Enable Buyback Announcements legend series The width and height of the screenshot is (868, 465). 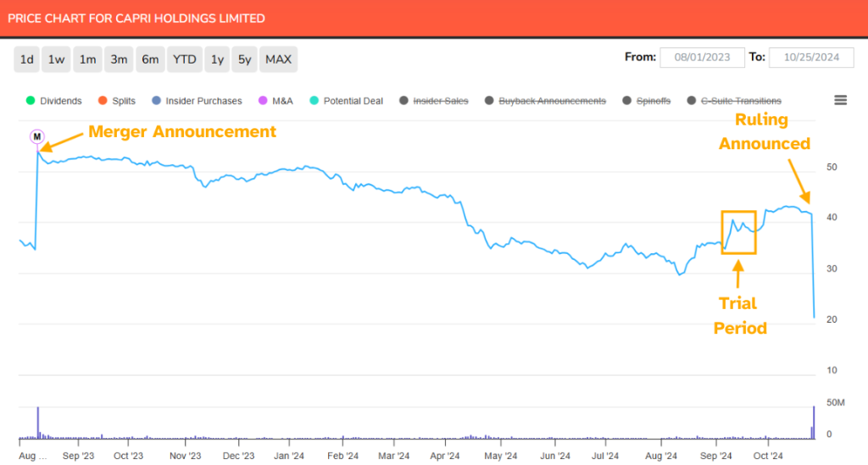coord(545,101)
